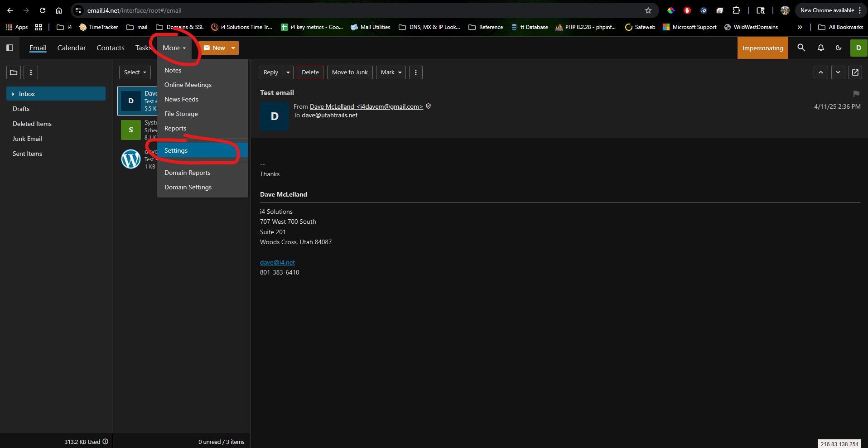Open the Mark dropdown
This screenshot has height=448, width=868.
(391, 72)
